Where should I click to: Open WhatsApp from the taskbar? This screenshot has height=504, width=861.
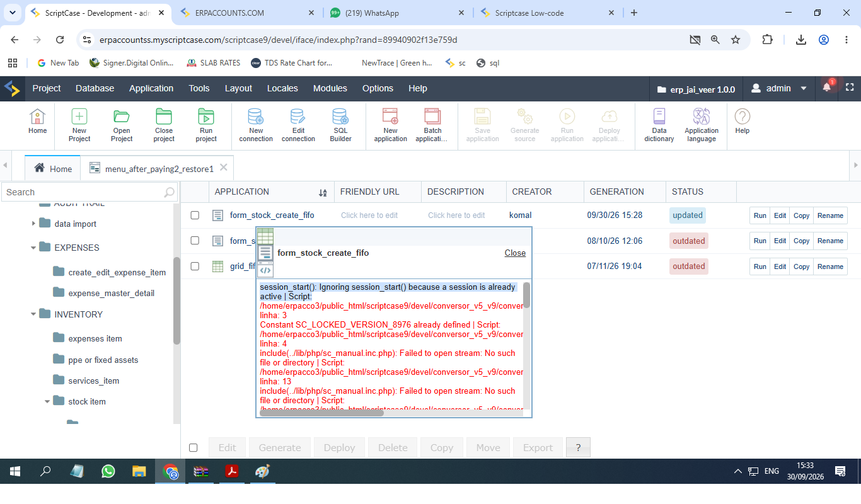(108, 471)
